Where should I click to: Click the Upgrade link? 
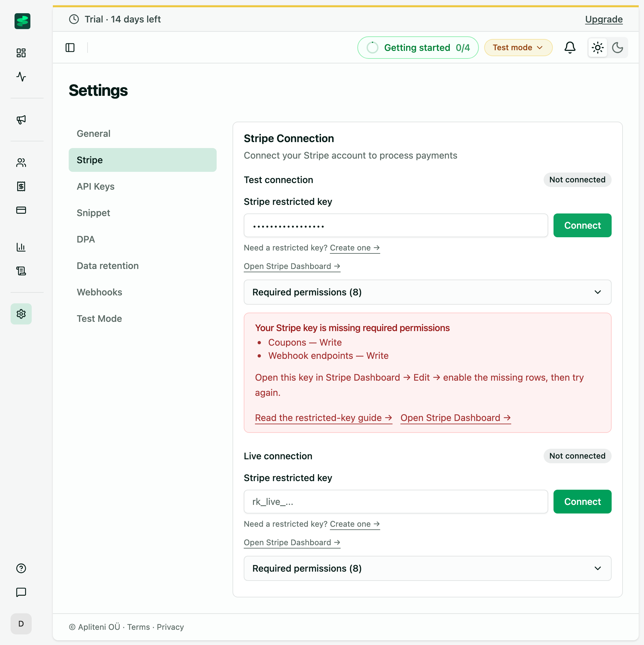coord(604,19)
